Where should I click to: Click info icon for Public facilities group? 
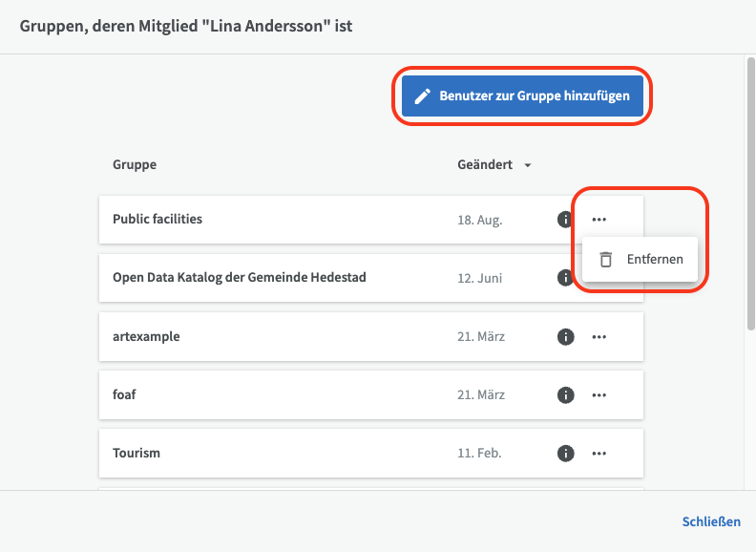tap(564, 220)
